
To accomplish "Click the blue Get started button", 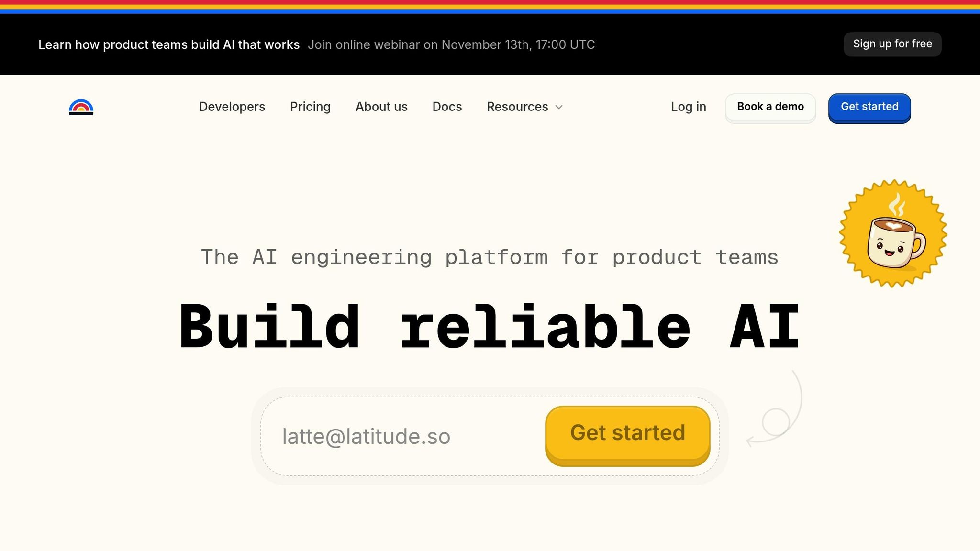I will [x=869, y=108].
